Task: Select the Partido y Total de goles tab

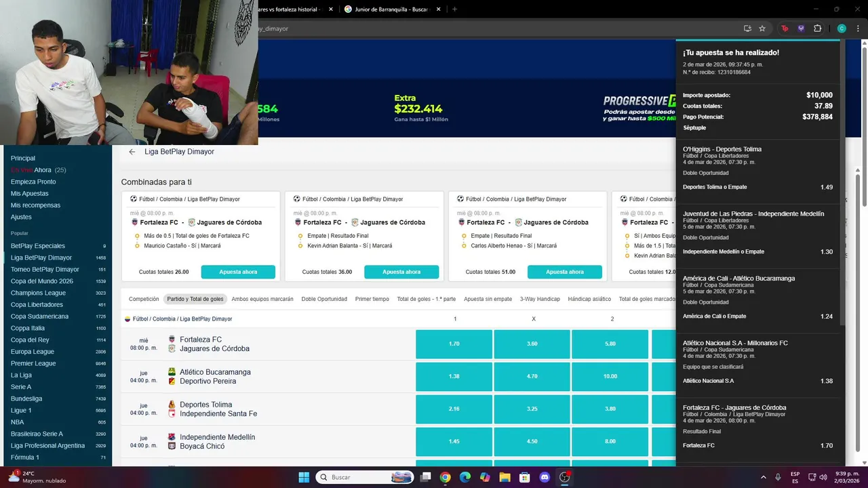Action: tap(195, 299)
